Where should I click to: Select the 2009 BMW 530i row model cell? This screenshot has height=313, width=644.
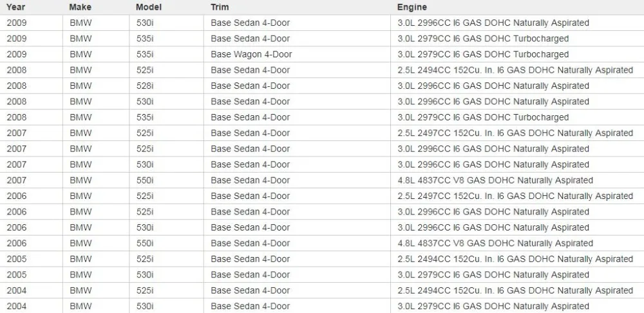point(166,23)
